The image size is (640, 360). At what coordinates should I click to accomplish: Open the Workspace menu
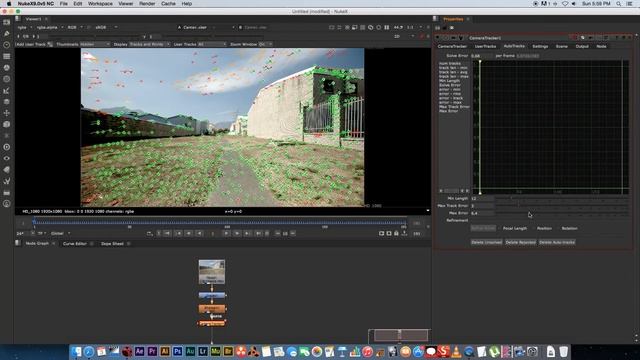pyautogui.click(x=100, y=4)
